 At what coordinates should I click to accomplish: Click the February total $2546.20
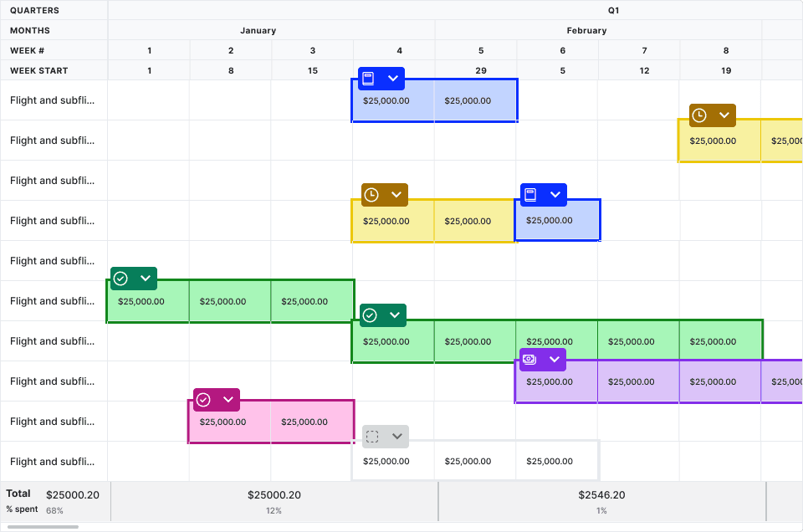[x=601, y=495]
